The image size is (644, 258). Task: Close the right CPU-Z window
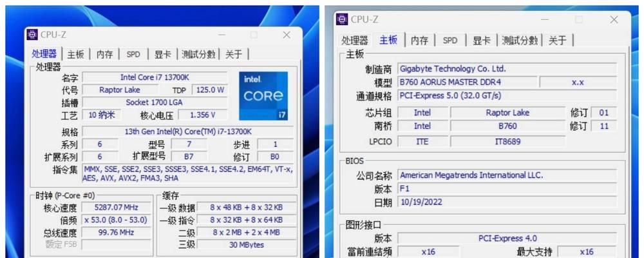pos(614,19)
